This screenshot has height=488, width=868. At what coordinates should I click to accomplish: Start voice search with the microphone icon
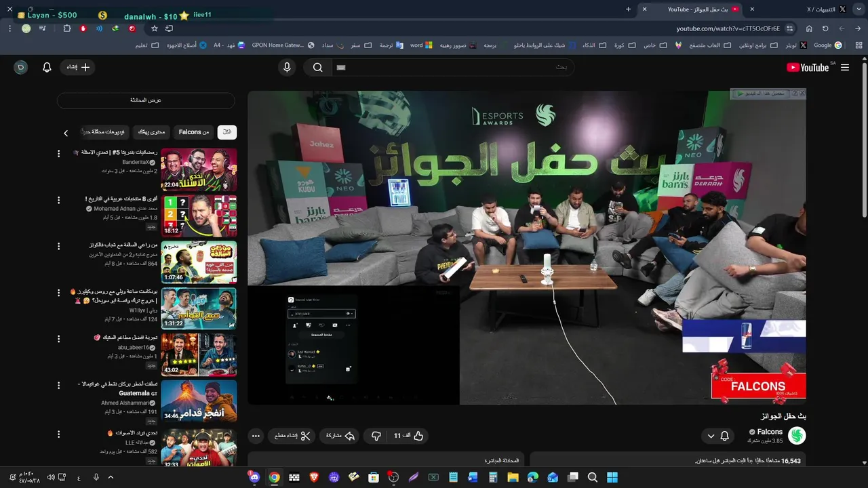click(287, 67)
